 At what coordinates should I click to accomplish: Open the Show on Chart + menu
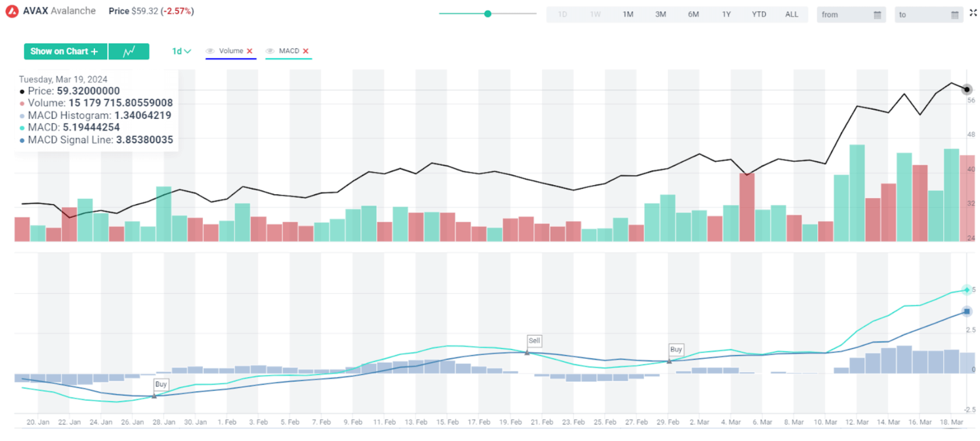65,52
